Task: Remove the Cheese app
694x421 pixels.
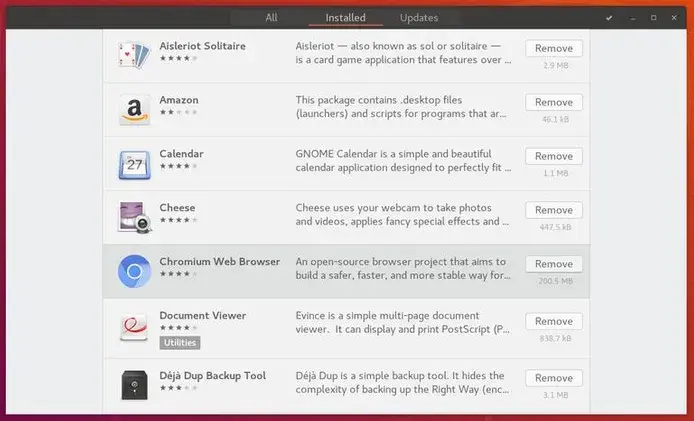Action: click(x=554, y=210)
